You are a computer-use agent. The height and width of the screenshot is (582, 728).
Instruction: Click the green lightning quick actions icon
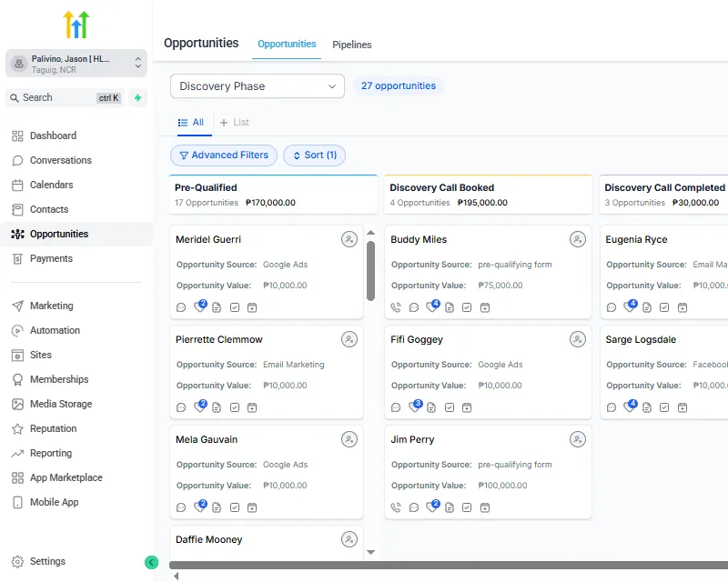coord(138,98)
